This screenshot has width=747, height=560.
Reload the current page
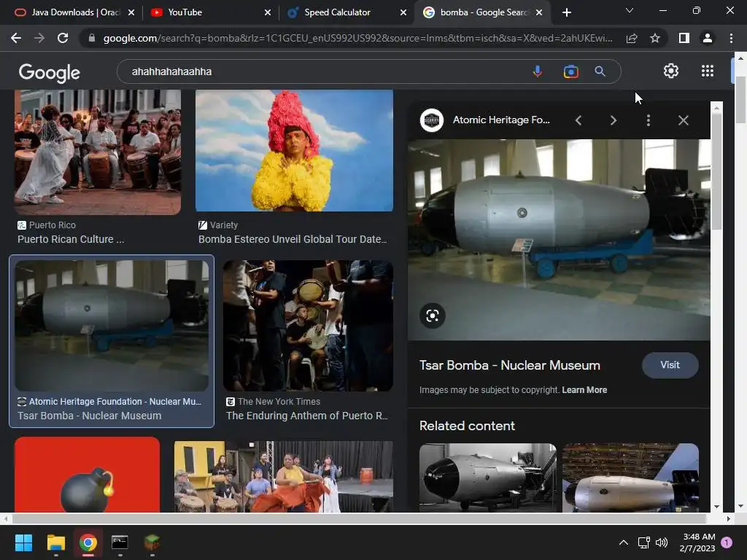63,38
